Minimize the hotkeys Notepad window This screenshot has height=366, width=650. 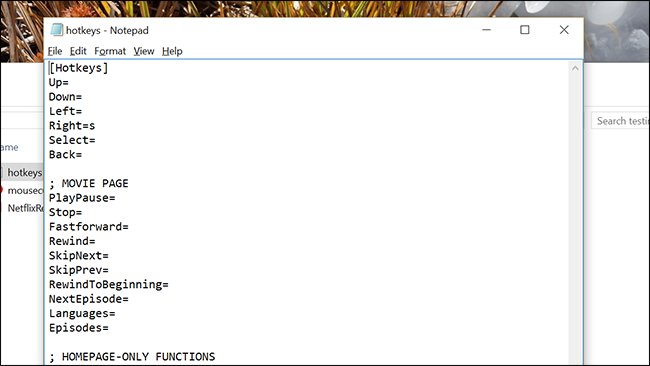click(486, 30)
